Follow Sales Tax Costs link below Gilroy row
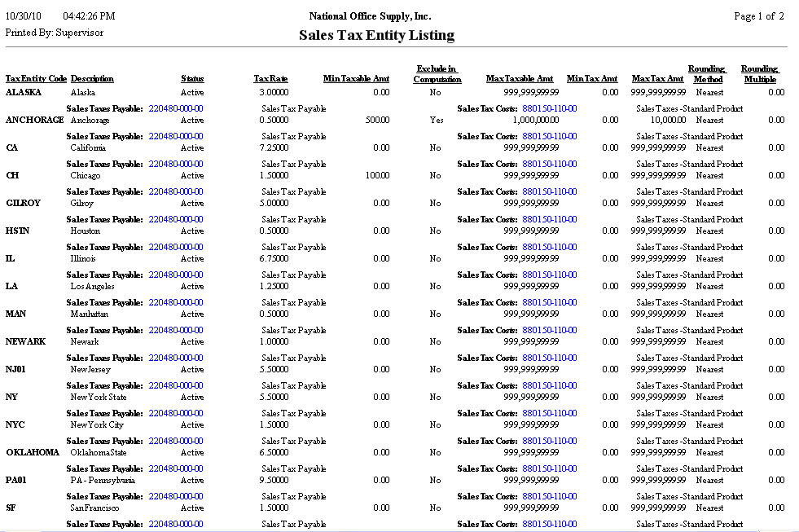The image size is (799, 532). click(x=549, y=219)
